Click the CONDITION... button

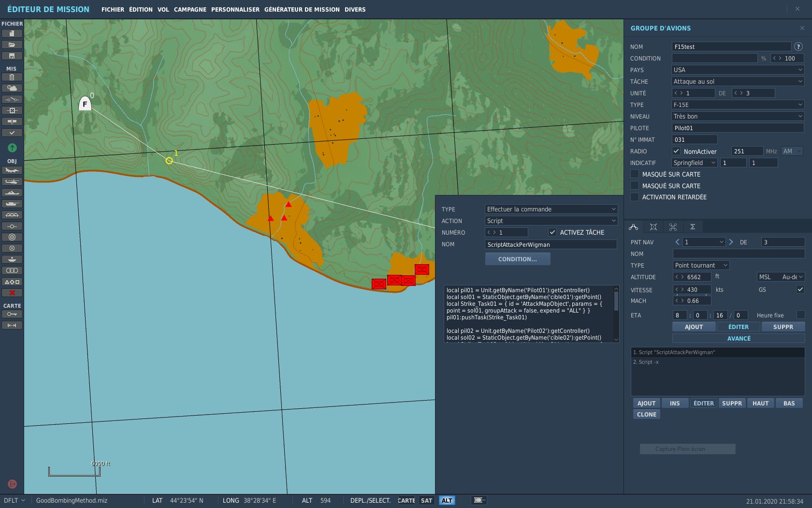(x=517, y=259)
